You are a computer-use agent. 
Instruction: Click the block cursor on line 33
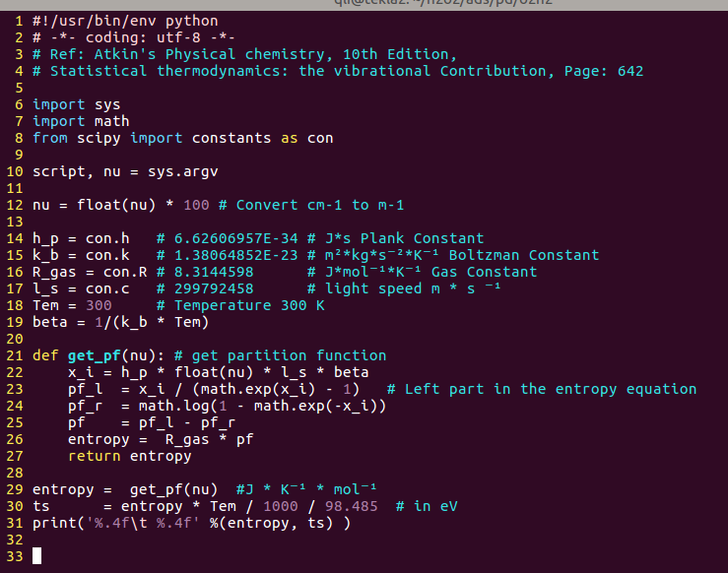pyautogui.click(x=37, y=556)
